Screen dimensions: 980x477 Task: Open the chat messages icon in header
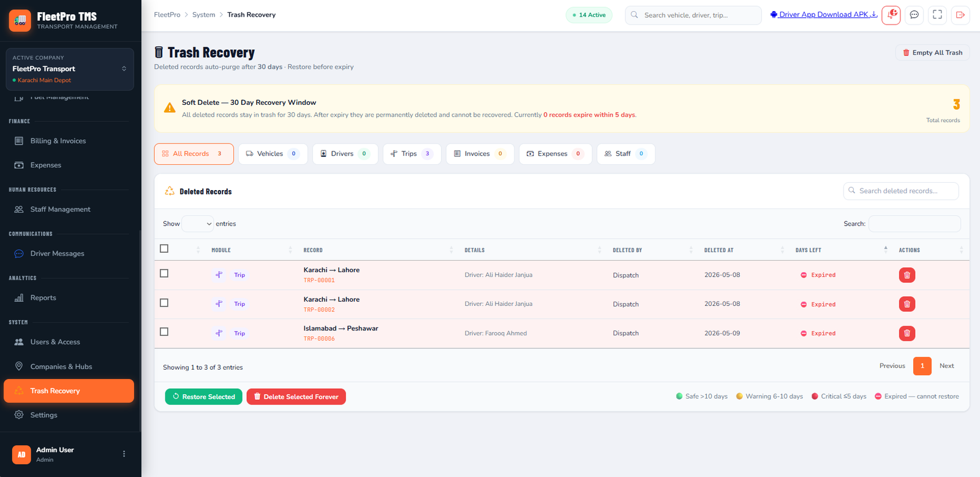914,15
